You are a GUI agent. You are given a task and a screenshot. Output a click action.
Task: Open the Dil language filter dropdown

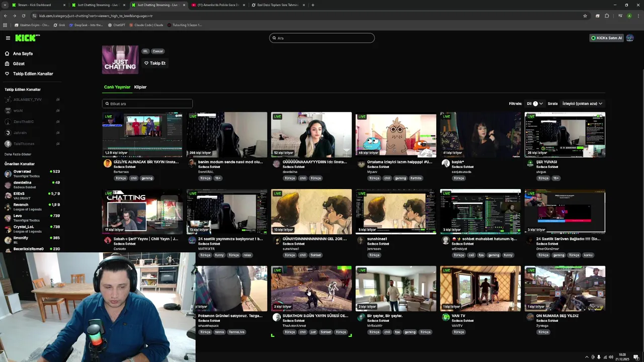point(535,104)
